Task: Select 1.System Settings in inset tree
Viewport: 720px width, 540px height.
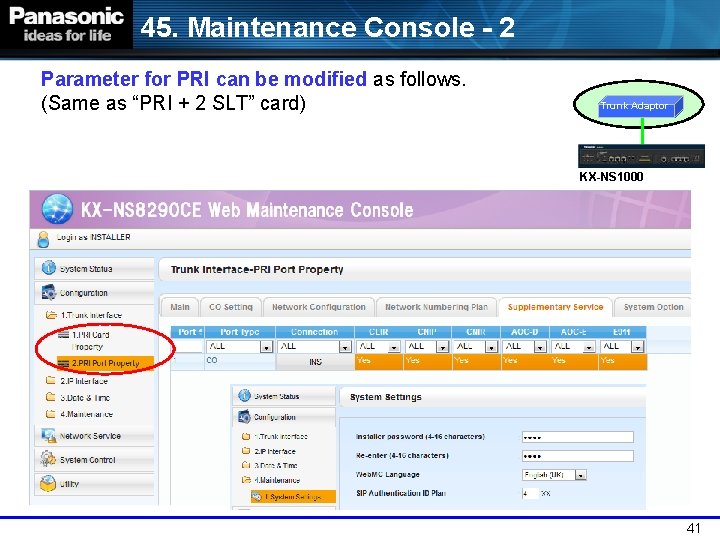Action: click(293, 497)
